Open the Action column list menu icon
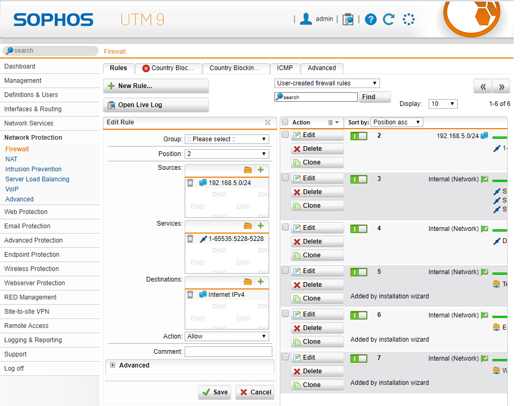The height and width of the screenshot is (406, 532). pos(333,123)
